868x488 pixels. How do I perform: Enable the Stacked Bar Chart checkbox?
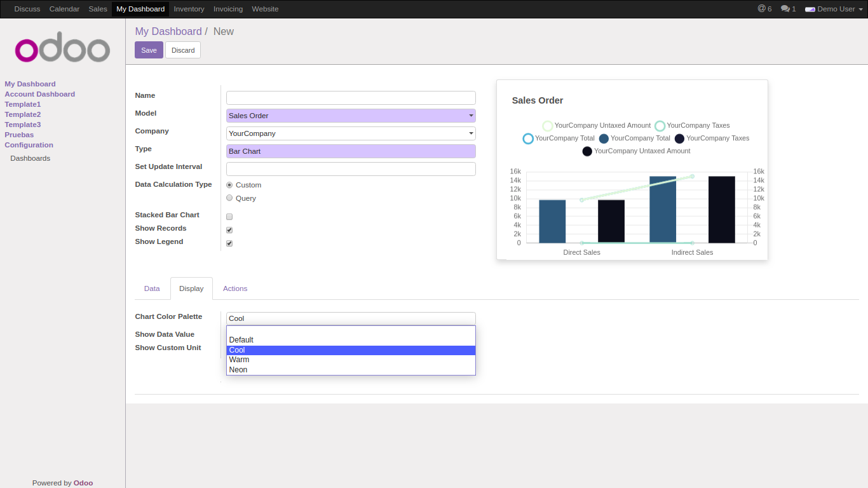229,217
